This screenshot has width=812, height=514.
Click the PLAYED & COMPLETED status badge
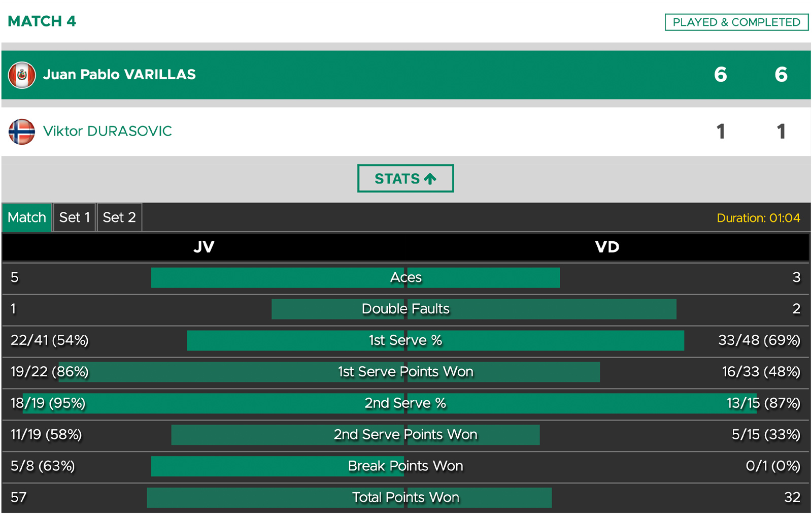pos(736,22)
